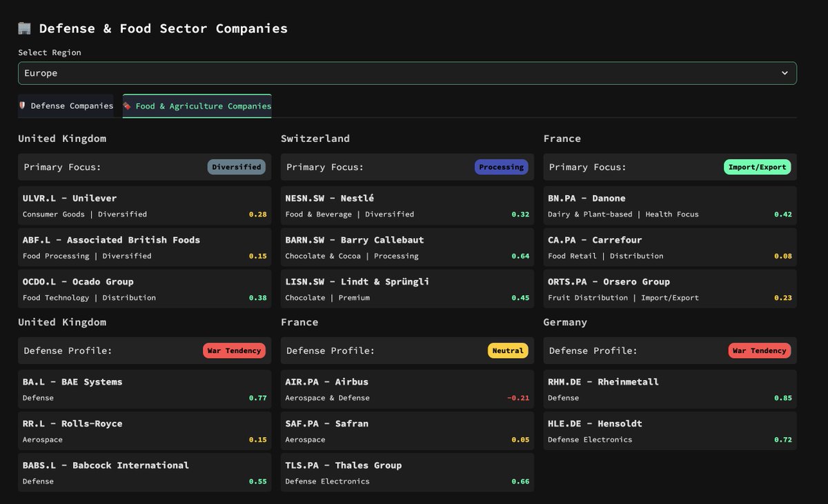
Task: Select the LISN.SW - Lindt & Sprüngli card
Action: click(407, 289)
